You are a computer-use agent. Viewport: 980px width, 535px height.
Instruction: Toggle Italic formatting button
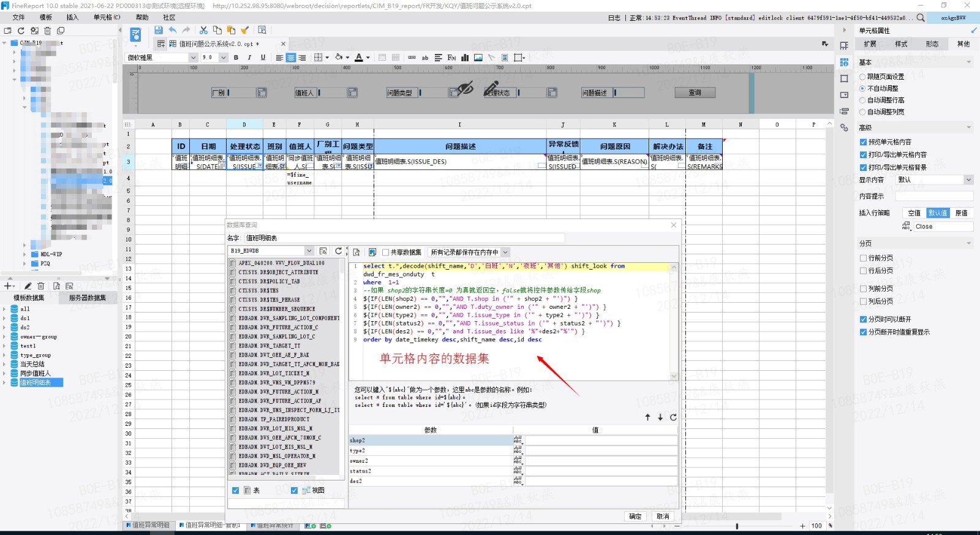pyautogui.click(x=249, y=58)
